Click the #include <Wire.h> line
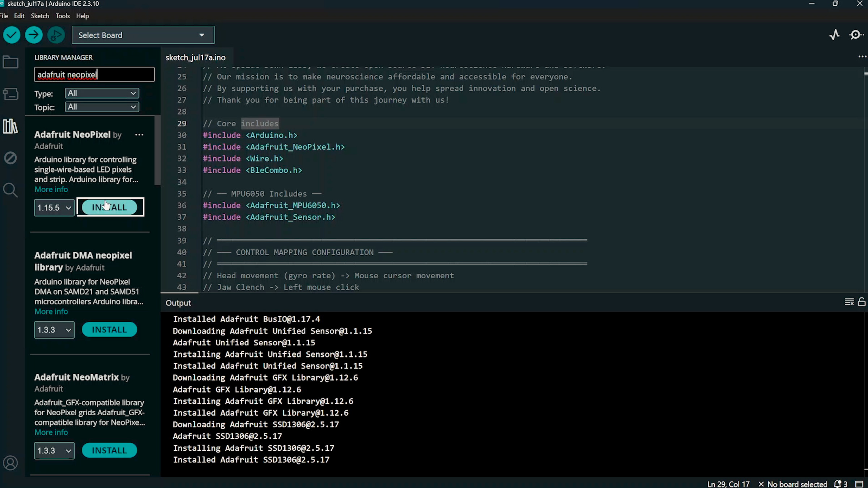Viewport: 868px width, 488px height. click(x=243, y=159)
